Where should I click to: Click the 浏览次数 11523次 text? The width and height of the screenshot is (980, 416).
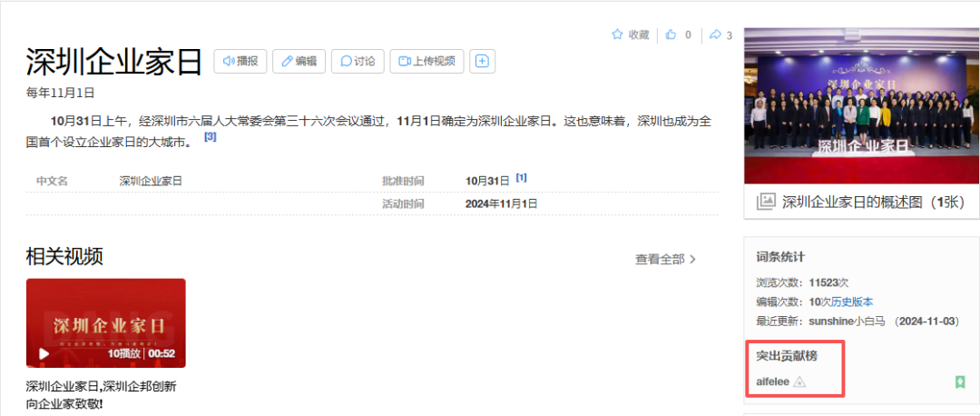[802, 282]
